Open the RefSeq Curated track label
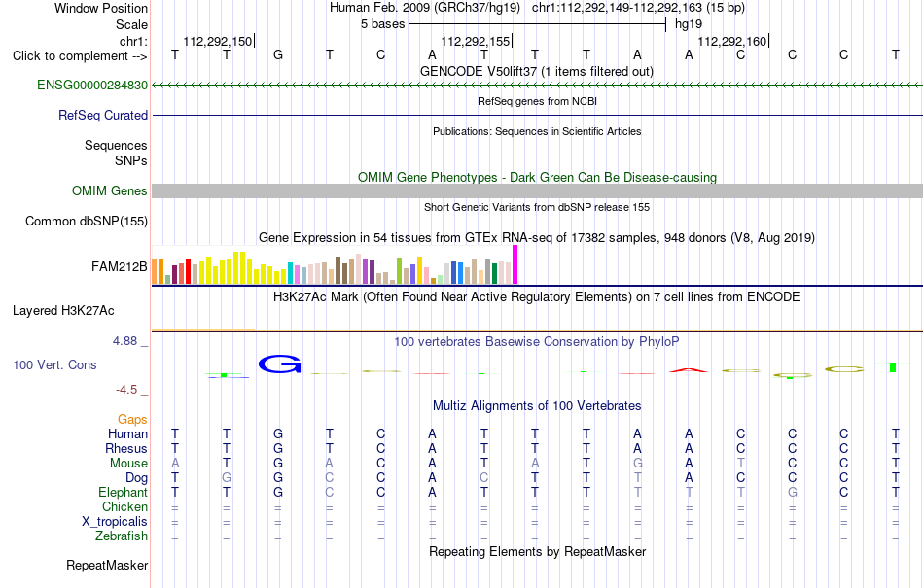 (x=102, y=116)
